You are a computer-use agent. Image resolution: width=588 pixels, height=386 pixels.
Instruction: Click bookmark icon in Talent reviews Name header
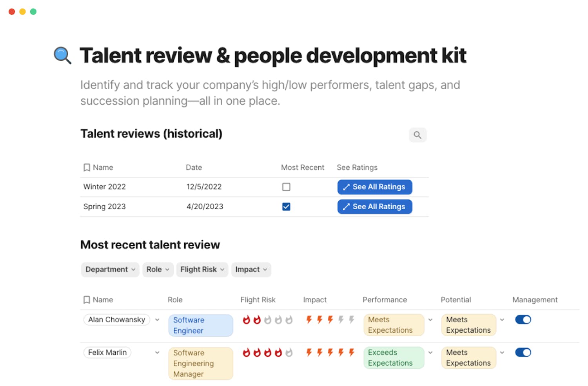click(87, 168)
